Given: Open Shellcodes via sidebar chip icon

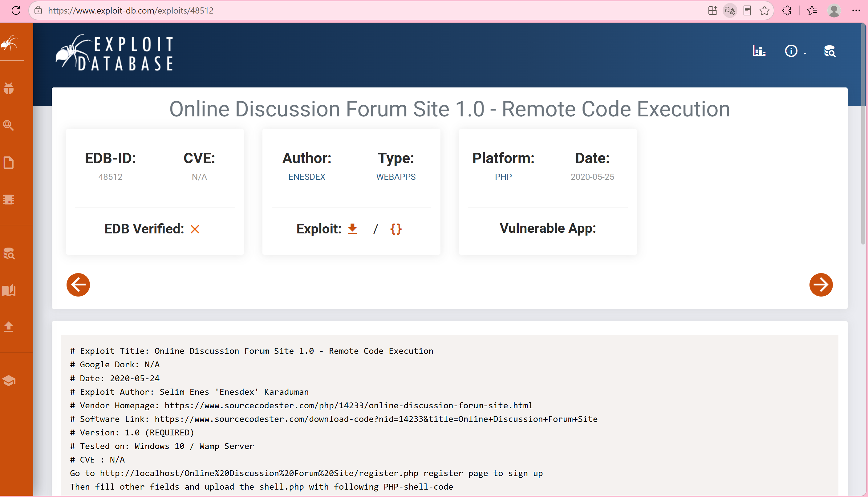Looking at the screenshot, I should click(9, 199).
